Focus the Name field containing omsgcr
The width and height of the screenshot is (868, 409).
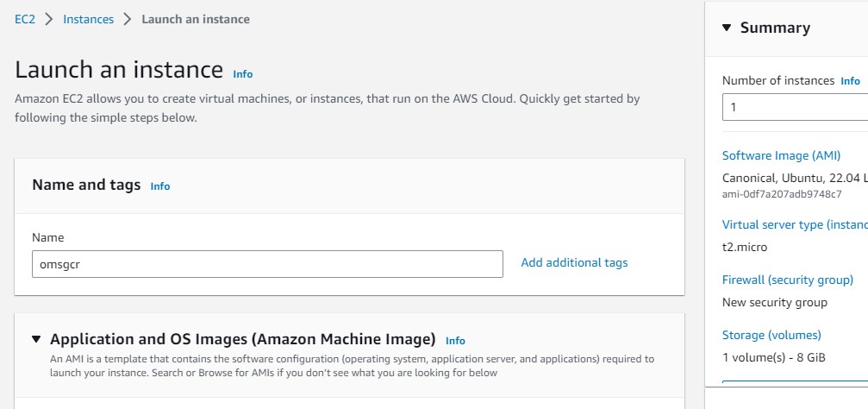click(267, 264)
